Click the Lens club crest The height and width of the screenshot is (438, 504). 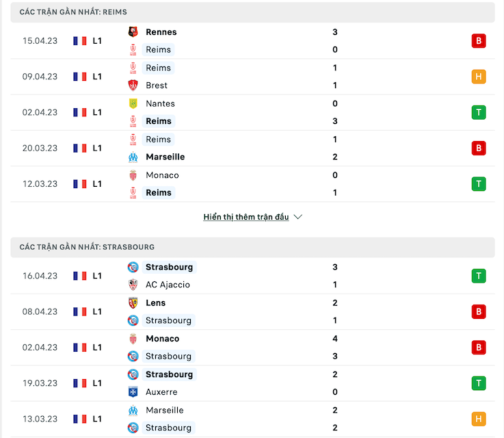click(133, 303)
